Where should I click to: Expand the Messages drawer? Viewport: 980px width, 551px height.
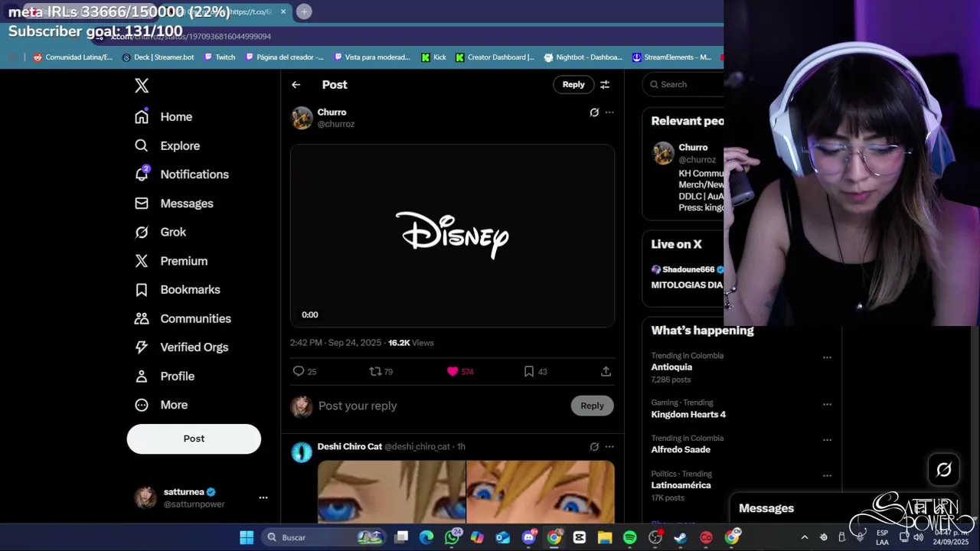[766, 508]
